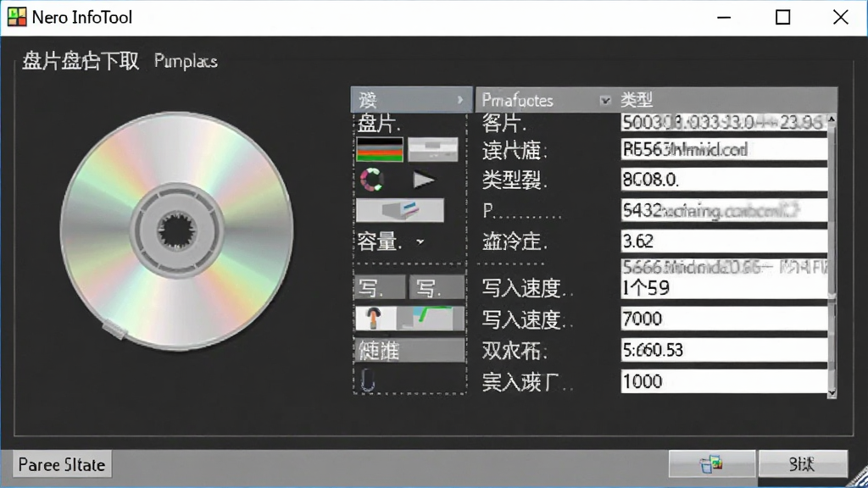The width and height of the screenshot is (868, 488).
Task: Click the second 写入速度 label beside 7000
Action: point(527,319)
